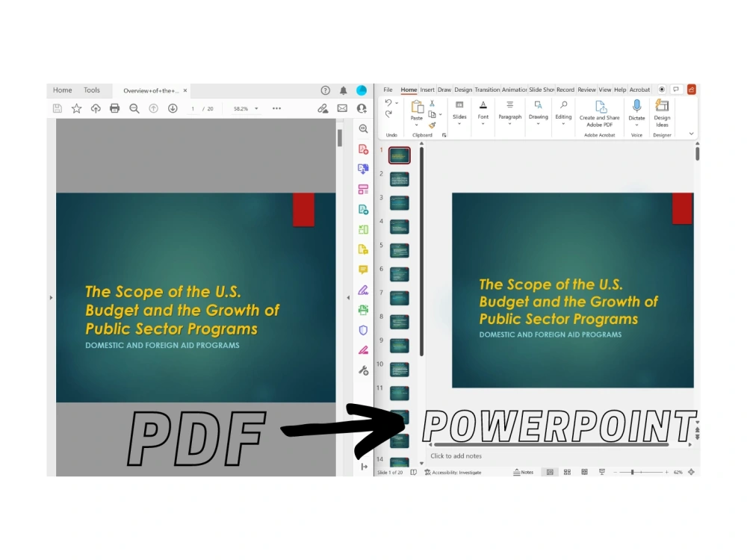Open the Acrobat Home tab
This screenshot has width=747, height=560.
(63, 90)
